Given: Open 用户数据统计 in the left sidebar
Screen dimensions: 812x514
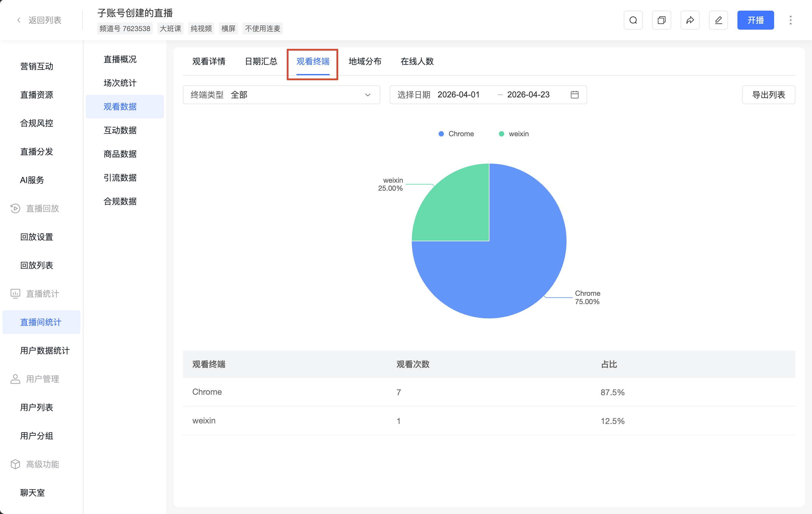Looking at the screenshot, I should coord(45,351).
